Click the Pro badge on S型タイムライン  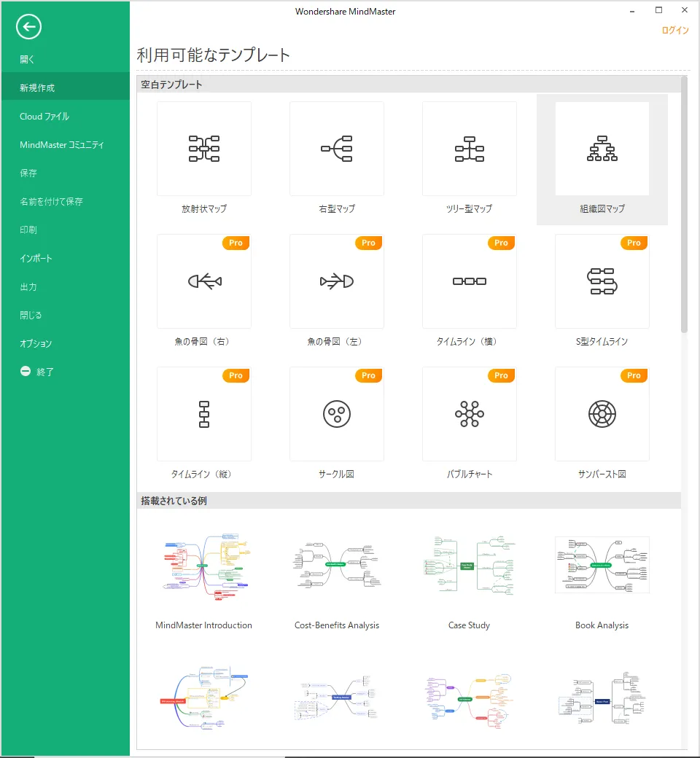coord(634,243)
